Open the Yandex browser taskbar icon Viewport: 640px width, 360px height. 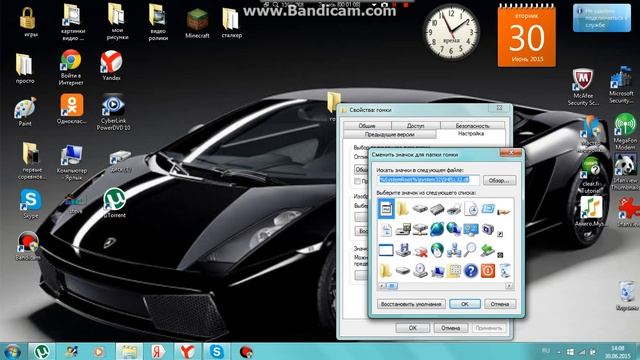[x=187, y=352]
